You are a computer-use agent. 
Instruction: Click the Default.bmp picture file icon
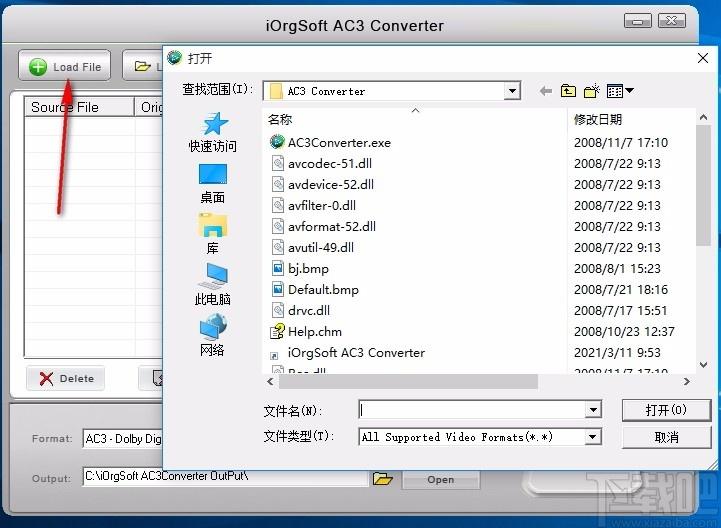click(x=278, y=289)
